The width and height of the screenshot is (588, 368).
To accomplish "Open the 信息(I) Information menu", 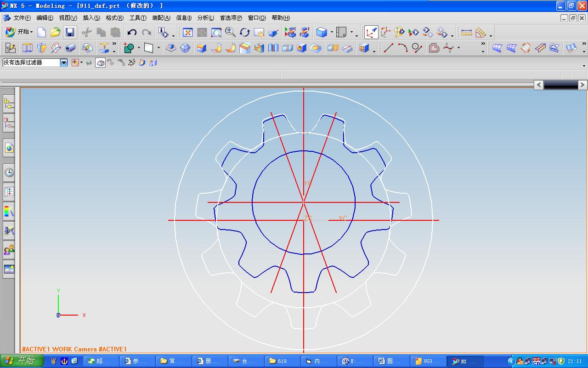I will (184, 18).
